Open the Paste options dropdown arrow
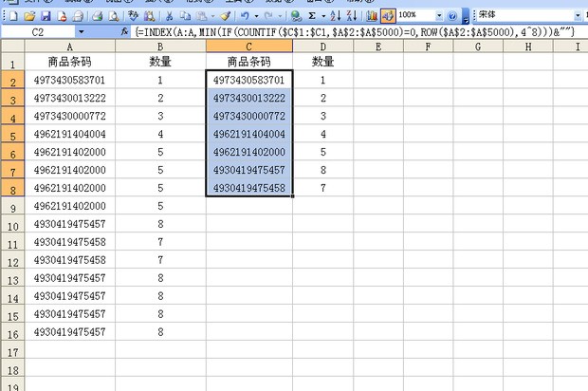This screenshot has width=588, height=391. tap(212, 16)
